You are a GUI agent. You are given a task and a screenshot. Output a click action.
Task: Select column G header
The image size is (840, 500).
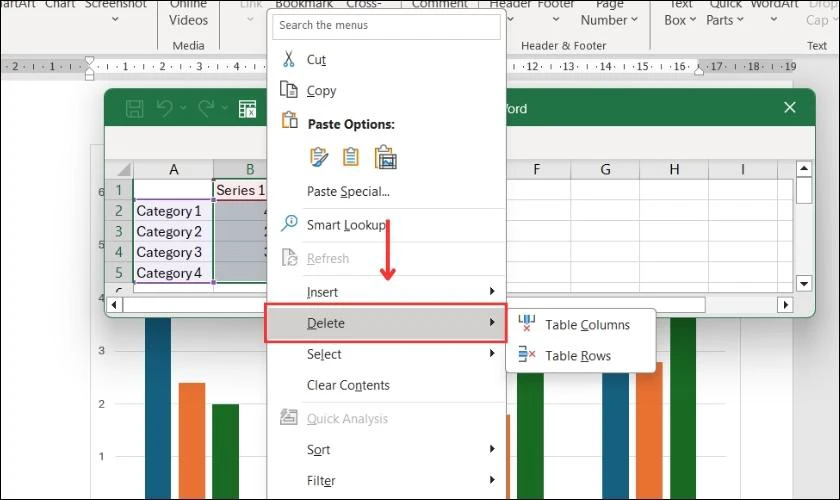pos(605,169)
